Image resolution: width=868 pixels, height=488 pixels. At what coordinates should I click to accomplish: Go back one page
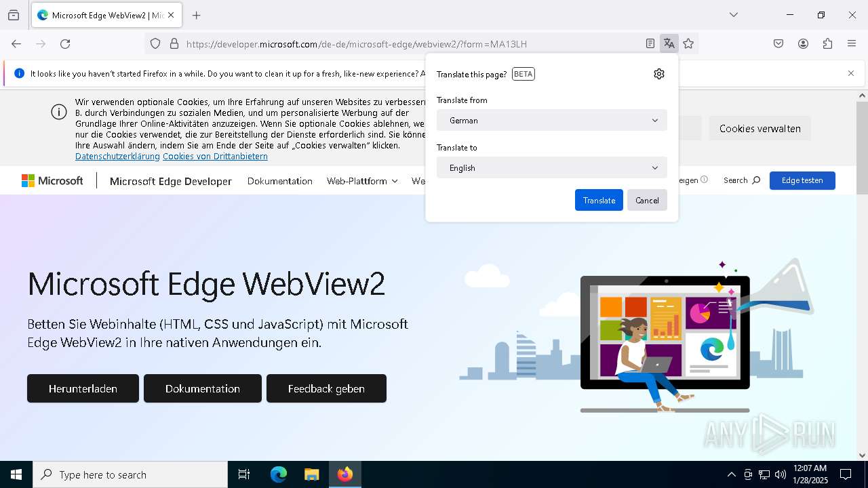pos(16,43)
